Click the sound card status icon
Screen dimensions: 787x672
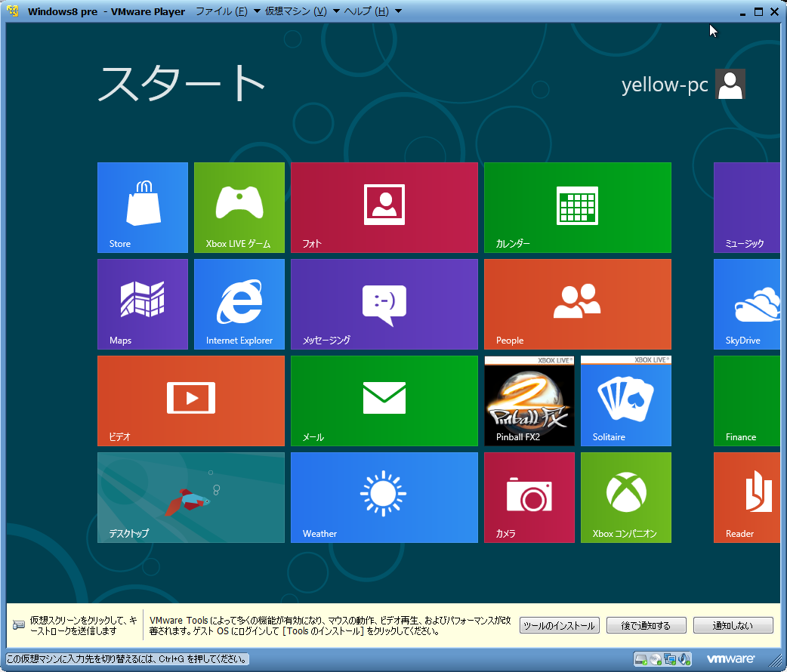point(684,659)
